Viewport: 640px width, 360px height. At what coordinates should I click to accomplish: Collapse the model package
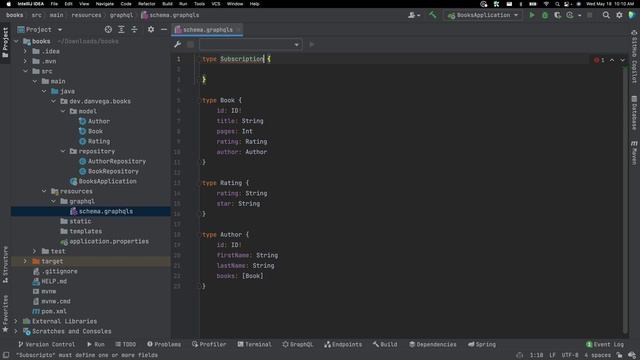coord(63,111)
